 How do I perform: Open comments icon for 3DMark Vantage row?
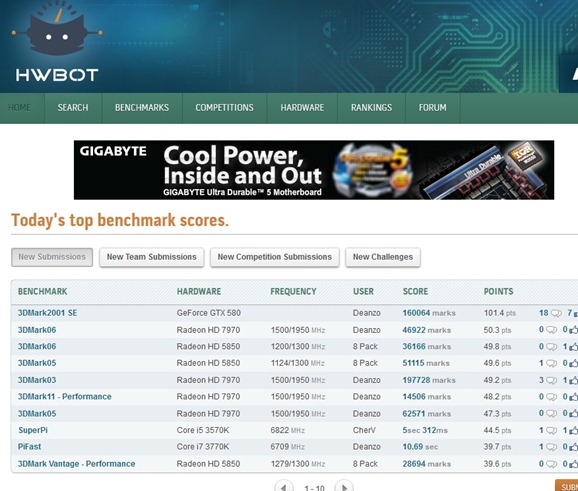click(x=551, y=464)
